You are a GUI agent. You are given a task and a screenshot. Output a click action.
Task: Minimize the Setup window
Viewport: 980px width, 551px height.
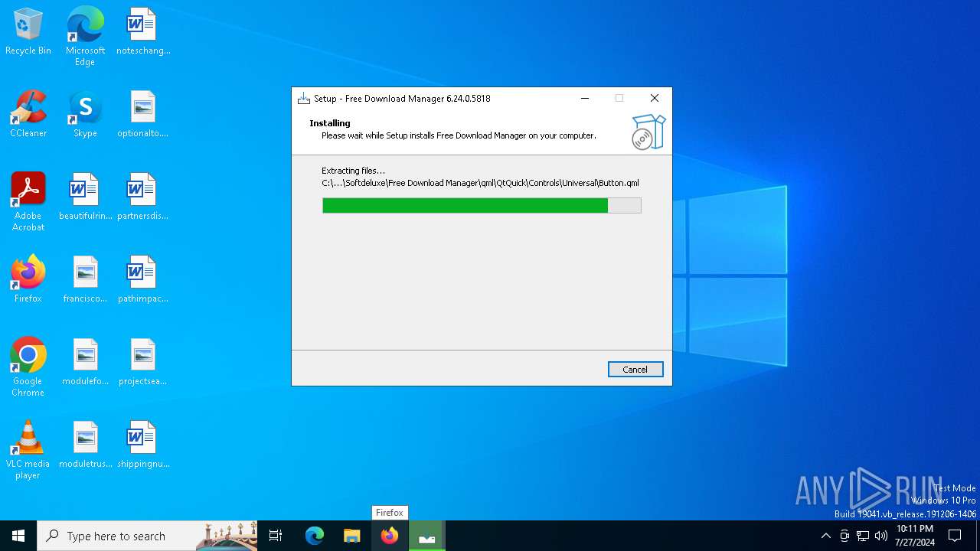(x=585, y=98)
